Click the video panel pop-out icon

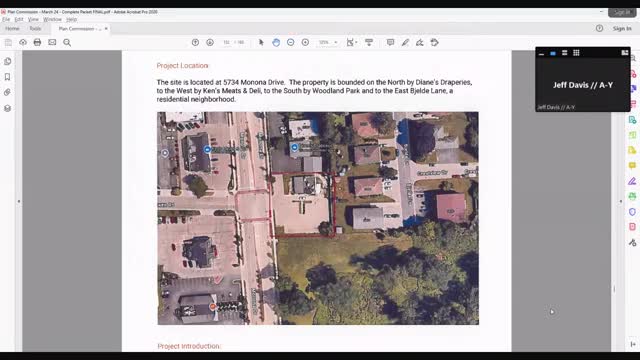click(x=624, y=53)
